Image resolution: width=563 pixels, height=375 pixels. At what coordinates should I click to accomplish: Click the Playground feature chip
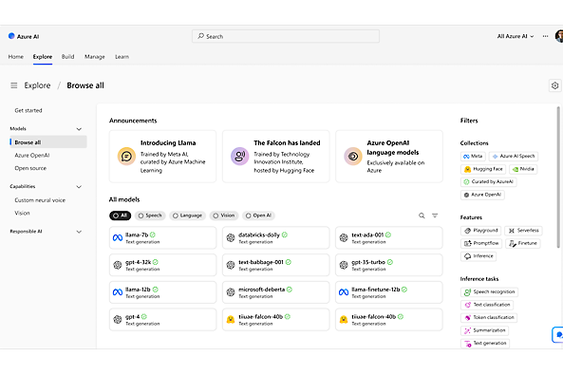pyautogui.click(x=481, y=231)
